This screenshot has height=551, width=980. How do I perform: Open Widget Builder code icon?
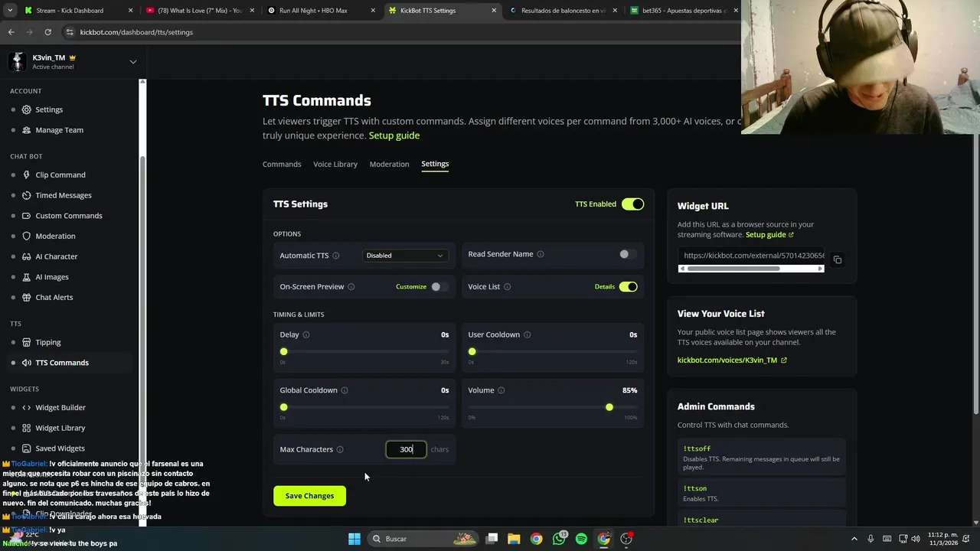(x=27, y=408)
